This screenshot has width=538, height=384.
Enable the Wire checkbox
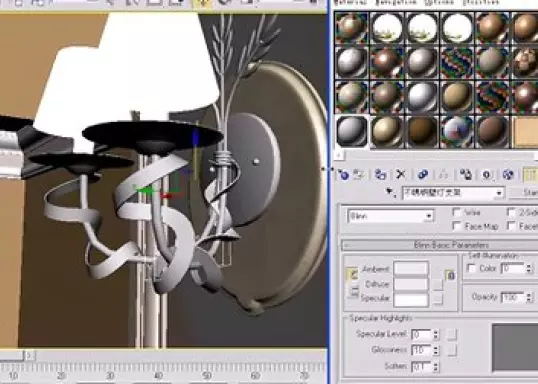457,212
